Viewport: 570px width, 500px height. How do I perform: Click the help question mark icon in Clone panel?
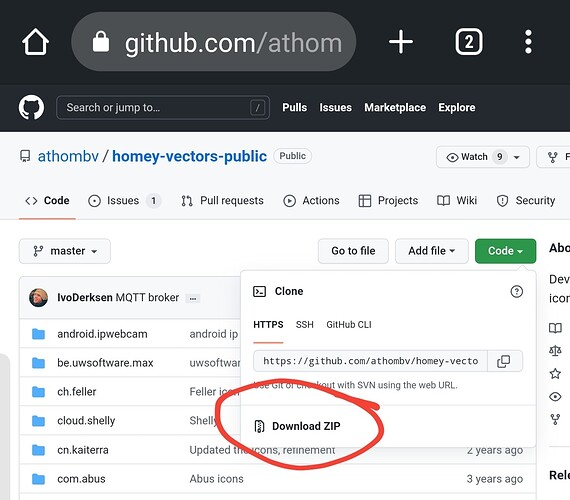pos(517,291)
